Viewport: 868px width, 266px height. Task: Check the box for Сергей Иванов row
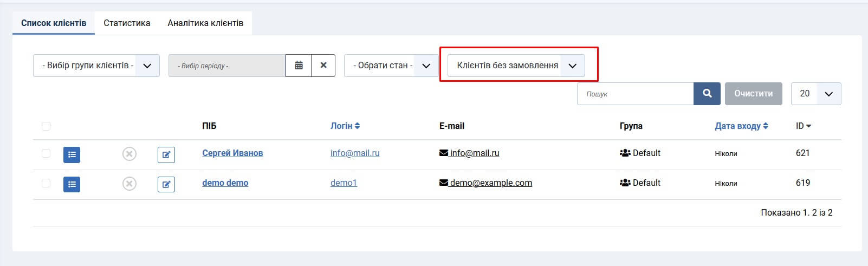[46, 153]
